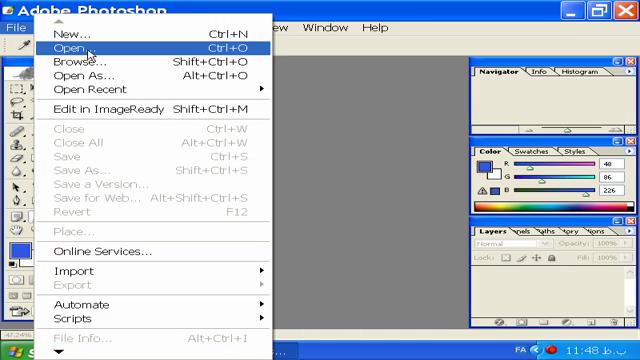Toggle Lock all (padlock)
Viewport: 640px width, 360px height.
(x=551, y=258)
